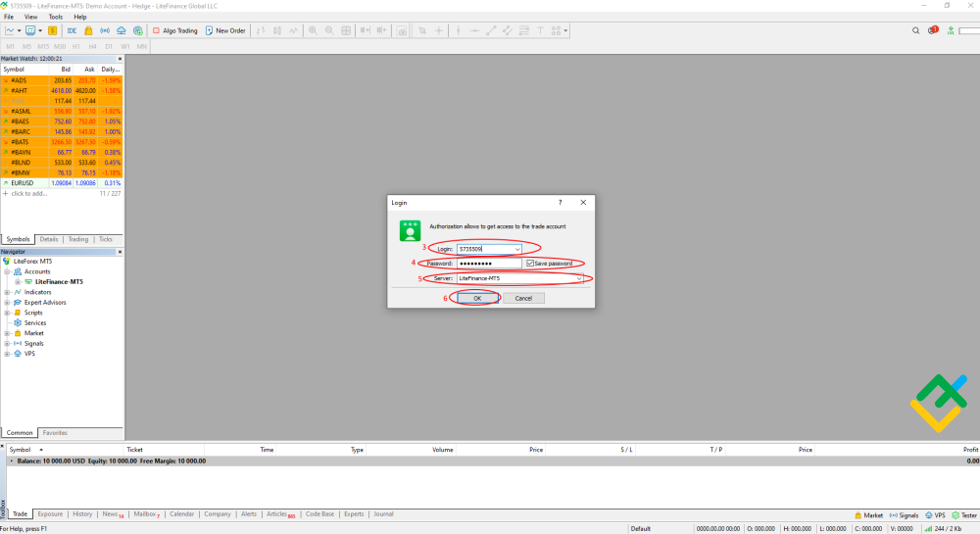Select the cursor arrow tool
This screenshot has width=980, height=534.
(422, 30)
